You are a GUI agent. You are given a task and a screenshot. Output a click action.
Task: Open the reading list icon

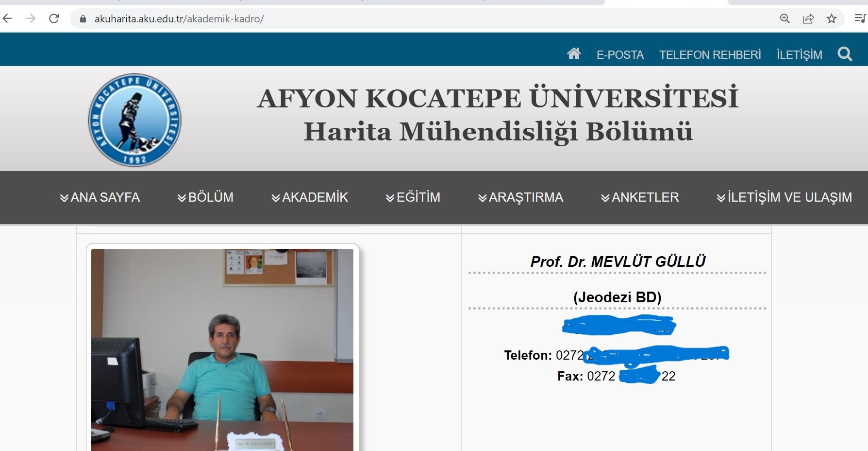(860, 19)
